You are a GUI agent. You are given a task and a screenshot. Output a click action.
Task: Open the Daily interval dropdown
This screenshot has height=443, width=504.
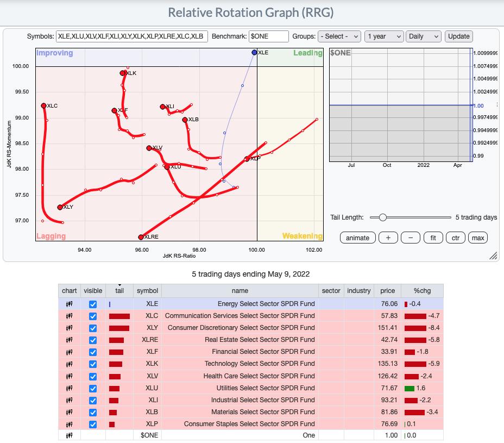click(423, 36)
